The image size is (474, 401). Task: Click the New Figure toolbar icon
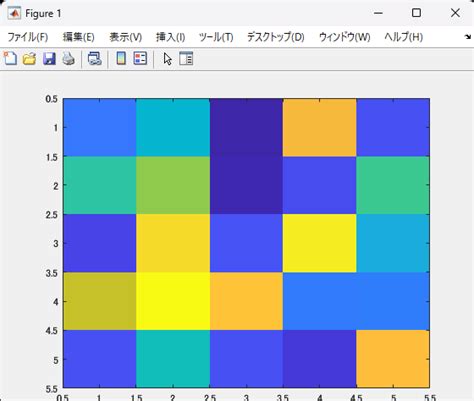10,59
